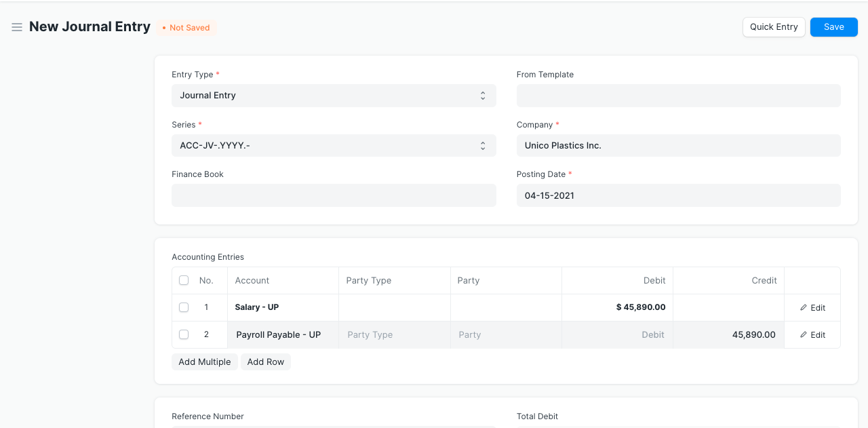Check the row 2 Payroll Payable checkbox
Screen dimensions: 868x428
tap(184, 334)
